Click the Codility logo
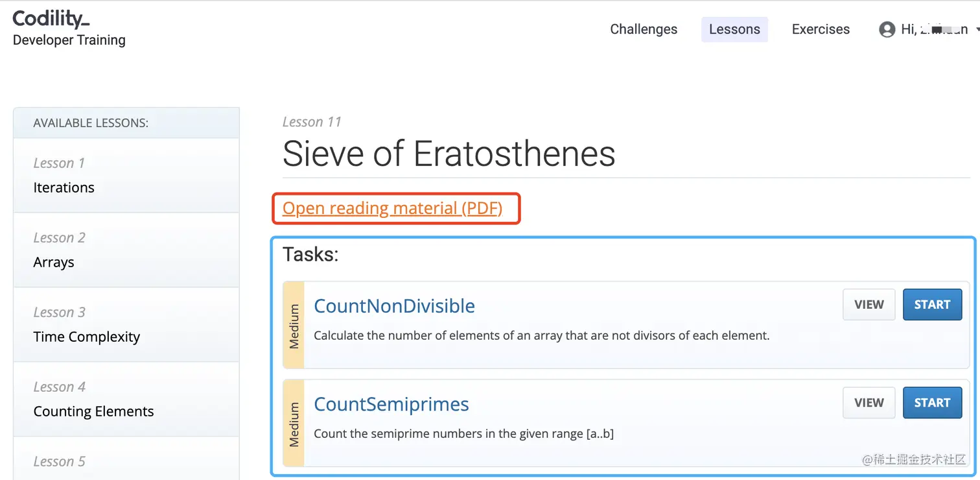The height and width of the screenshot is (480, 980). pyautogui.click(x=51, y=19)
